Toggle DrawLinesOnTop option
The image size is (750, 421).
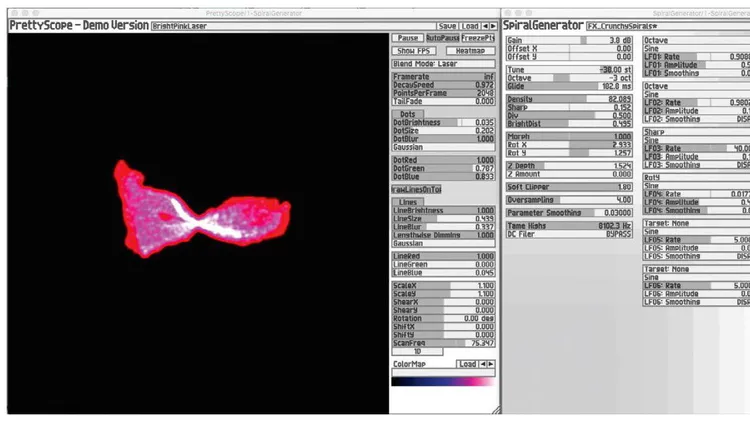click(x=417, y=189)
